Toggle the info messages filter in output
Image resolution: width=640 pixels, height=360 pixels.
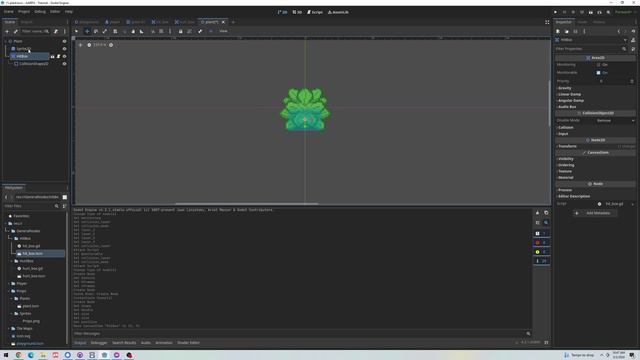tap(541, 261)
